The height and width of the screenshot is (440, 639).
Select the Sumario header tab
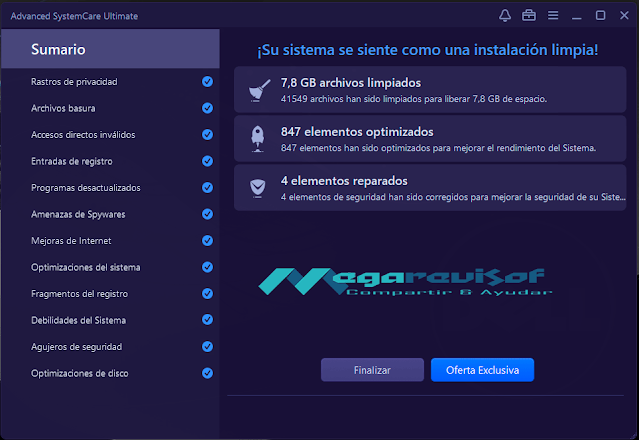click(110, 49)
